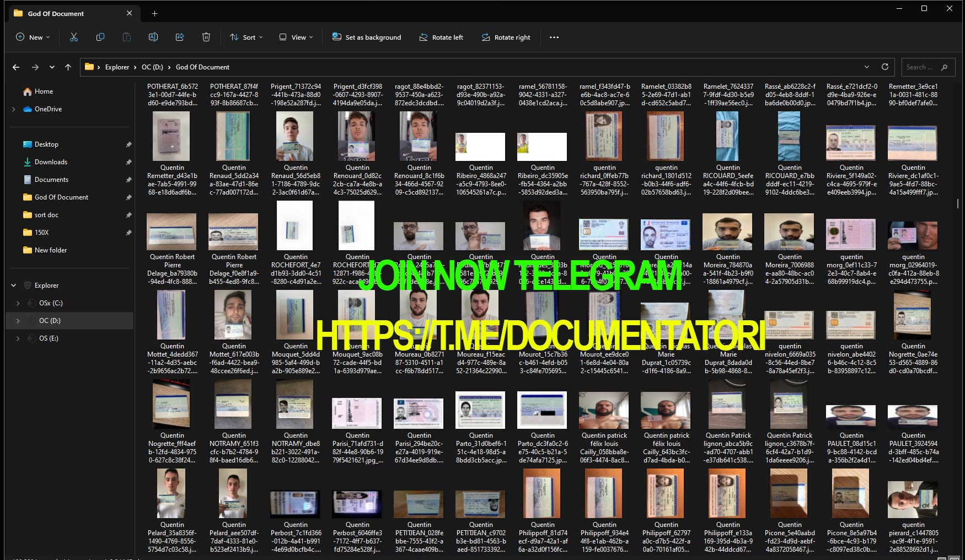The height and width of the screenshot is (560, 965).
Task: Choose Set as background
Action: 367,37
